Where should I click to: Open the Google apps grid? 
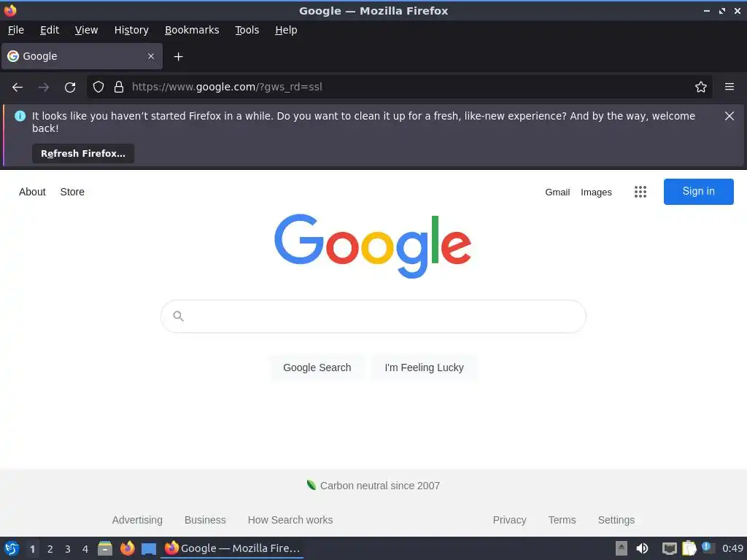pyautogui.click(x=640, y=192)
